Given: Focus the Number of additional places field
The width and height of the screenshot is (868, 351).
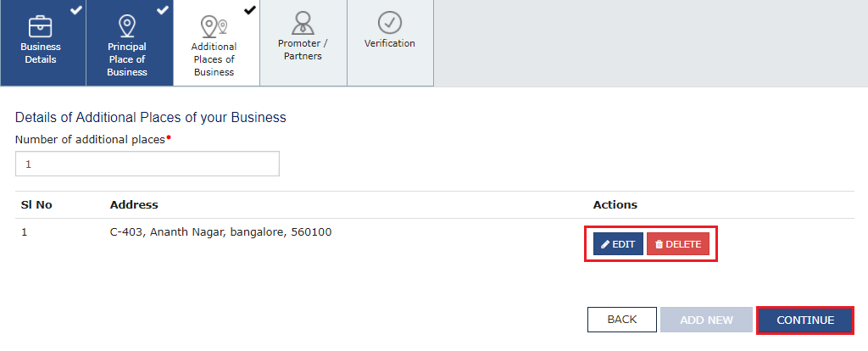Looking at the screenshot, I should tap(147, 164).
